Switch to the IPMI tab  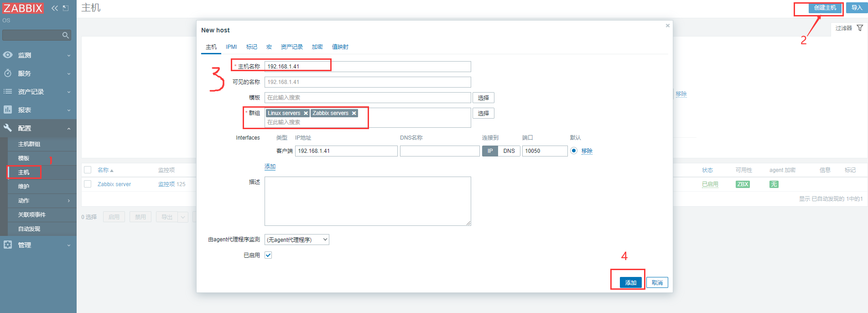click(231, 47)
